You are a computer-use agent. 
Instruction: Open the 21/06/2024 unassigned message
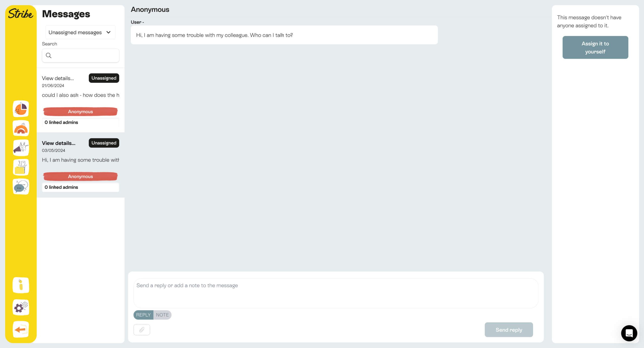point(80,100)
